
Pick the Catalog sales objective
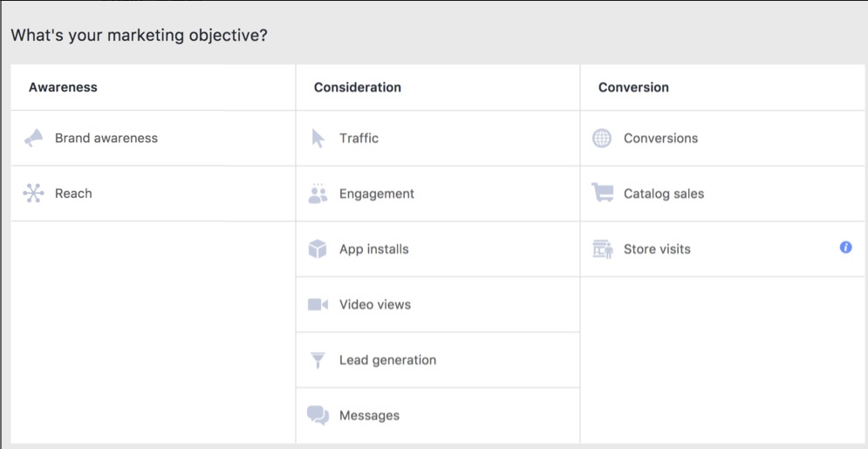(x=722, y=194)
